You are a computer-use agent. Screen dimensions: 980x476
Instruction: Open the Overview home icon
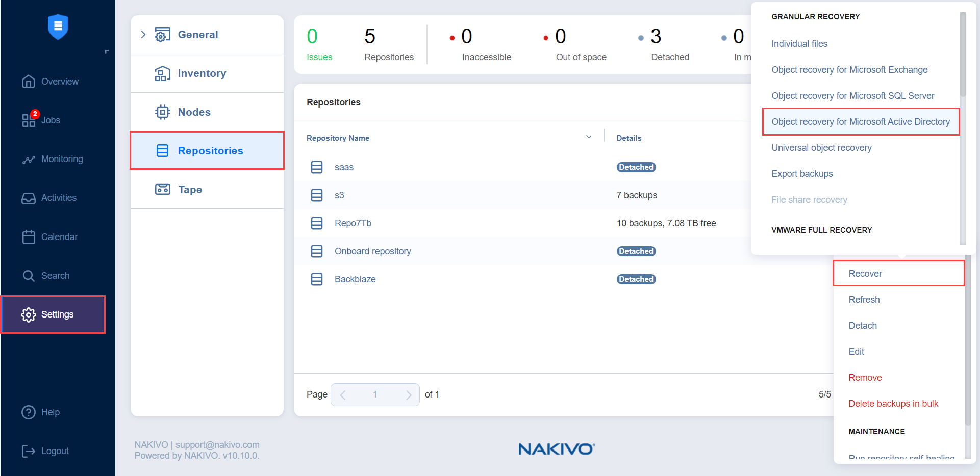coord(29,82)
